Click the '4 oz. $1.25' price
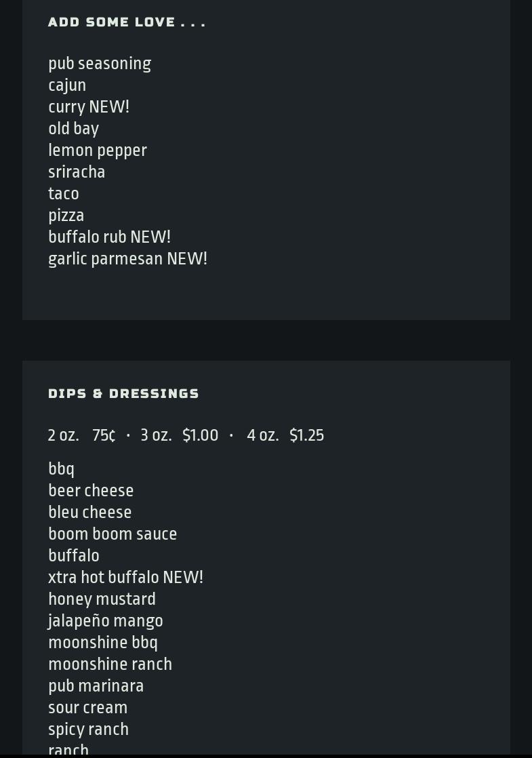532x758 pixels. [x=285, y=435]
